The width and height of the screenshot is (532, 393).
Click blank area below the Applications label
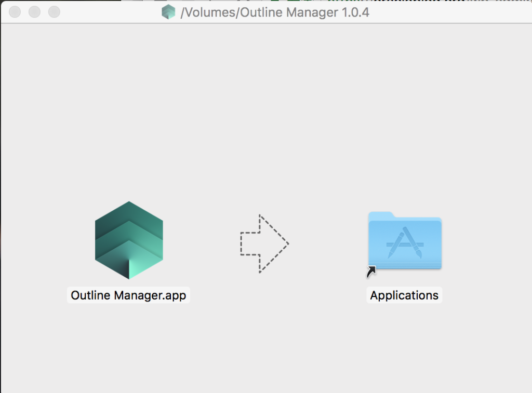(404, 348)
